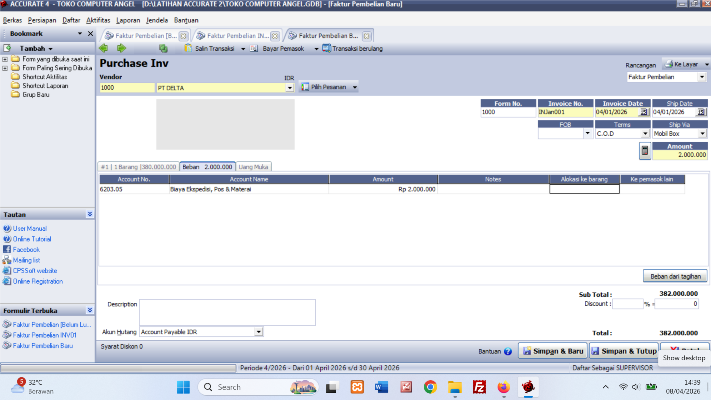This screenshot has height=400, width=711.
Task: Open the Windows Start button
Action: point(183,387)
